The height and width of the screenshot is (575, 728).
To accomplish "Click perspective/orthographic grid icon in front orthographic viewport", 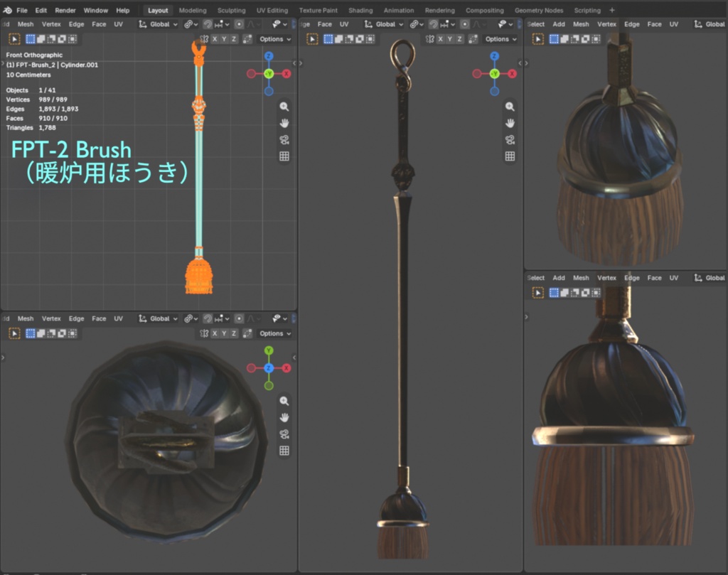I will pyautogui.click(x=284, y=156).
